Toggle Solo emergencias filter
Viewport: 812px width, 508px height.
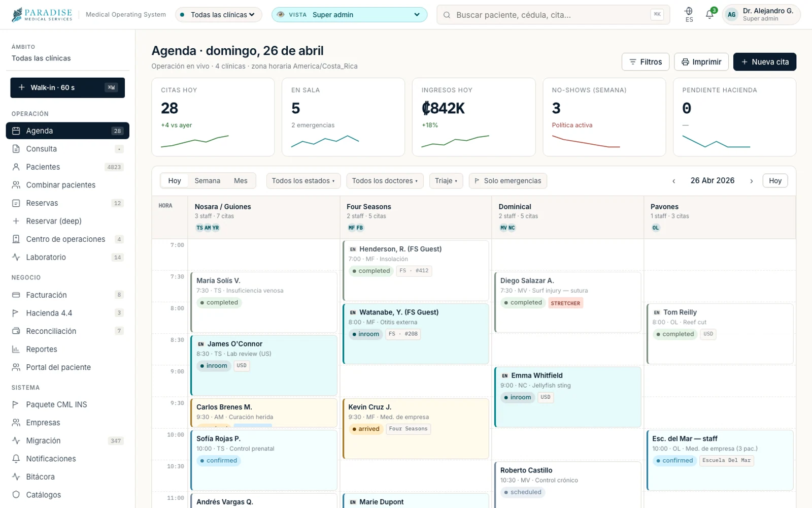(x=507, y=181)
